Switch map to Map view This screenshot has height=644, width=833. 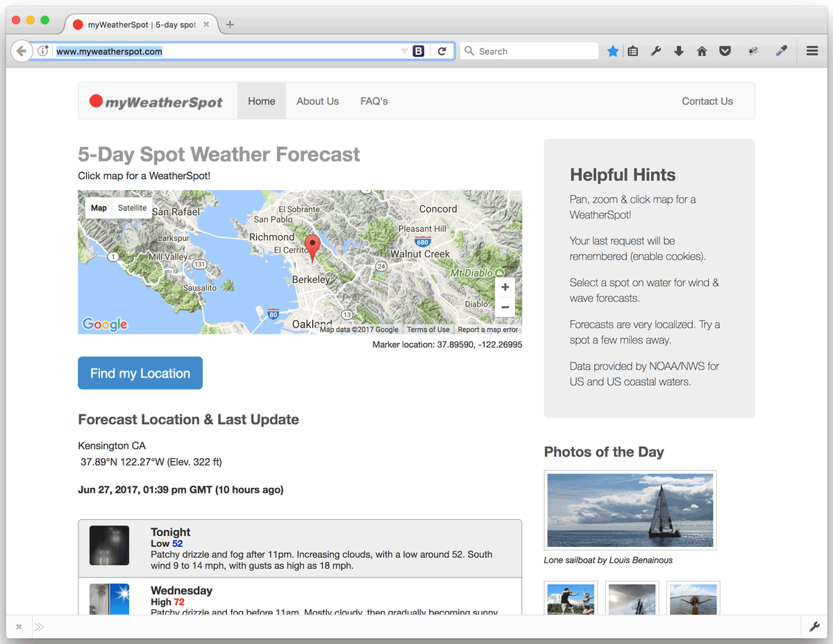(x=99, y=207)
